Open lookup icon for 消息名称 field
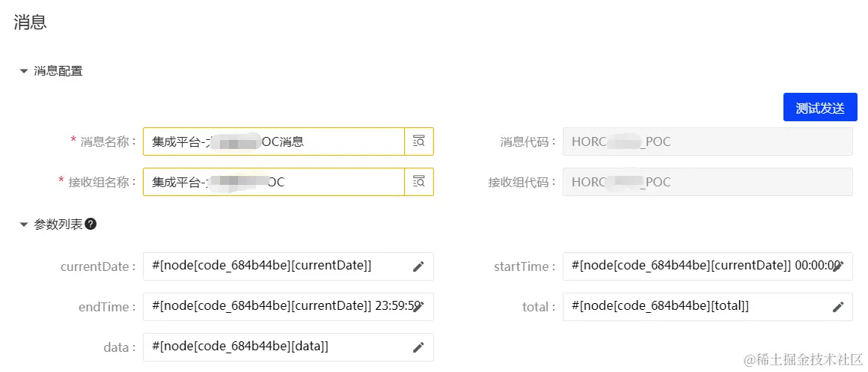 [x=419, y=141]
